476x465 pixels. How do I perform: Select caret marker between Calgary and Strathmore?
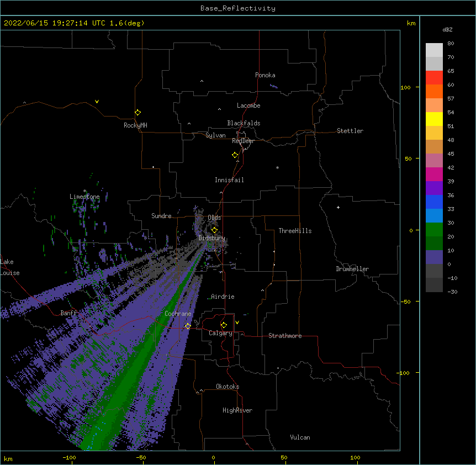pyautogui.click(x=242, y=334)
